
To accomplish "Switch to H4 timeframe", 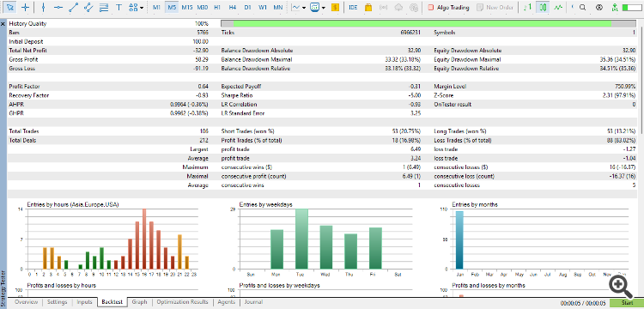I will pos(233,8).
